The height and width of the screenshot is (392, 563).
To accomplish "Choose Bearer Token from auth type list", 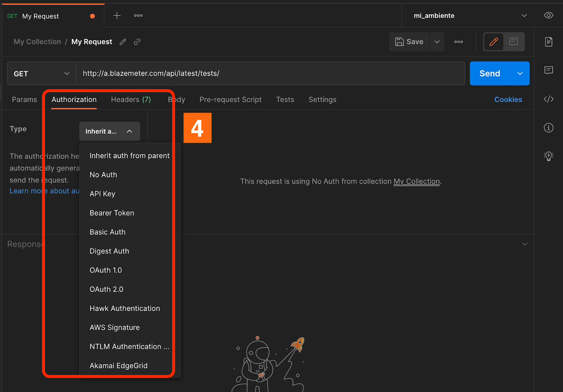I will click(x=112, y=213).
